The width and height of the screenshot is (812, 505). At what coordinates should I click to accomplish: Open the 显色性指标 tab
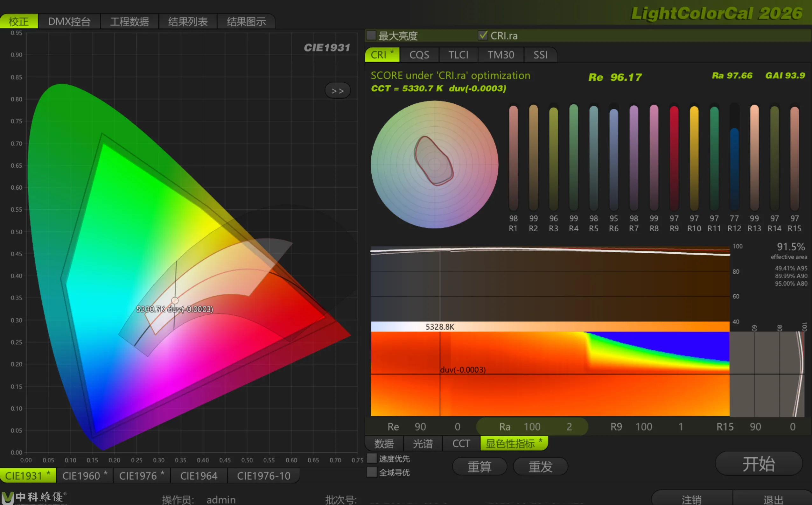click(x=514, y=444)
